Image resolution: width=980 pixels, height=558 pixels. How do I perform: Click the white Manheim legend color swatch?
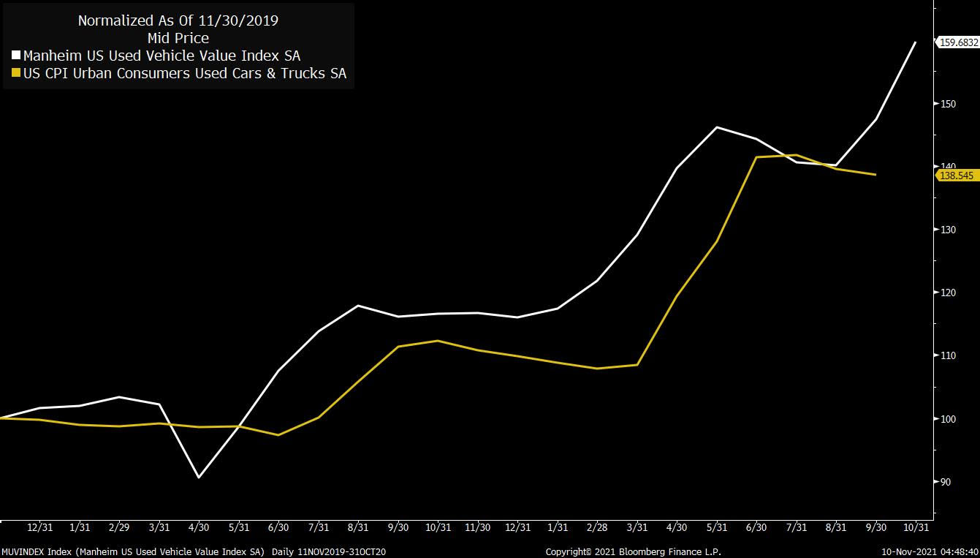coord(16,56)
